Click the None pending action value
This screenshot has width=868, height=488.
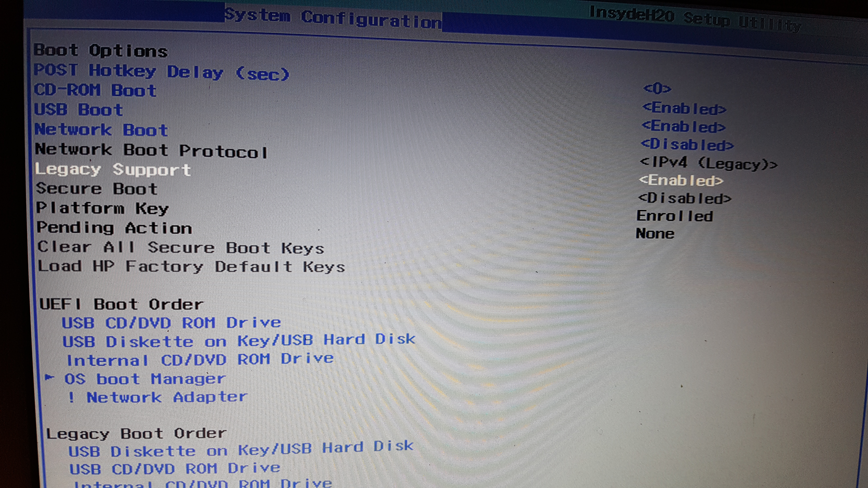(x=655, y=233)
